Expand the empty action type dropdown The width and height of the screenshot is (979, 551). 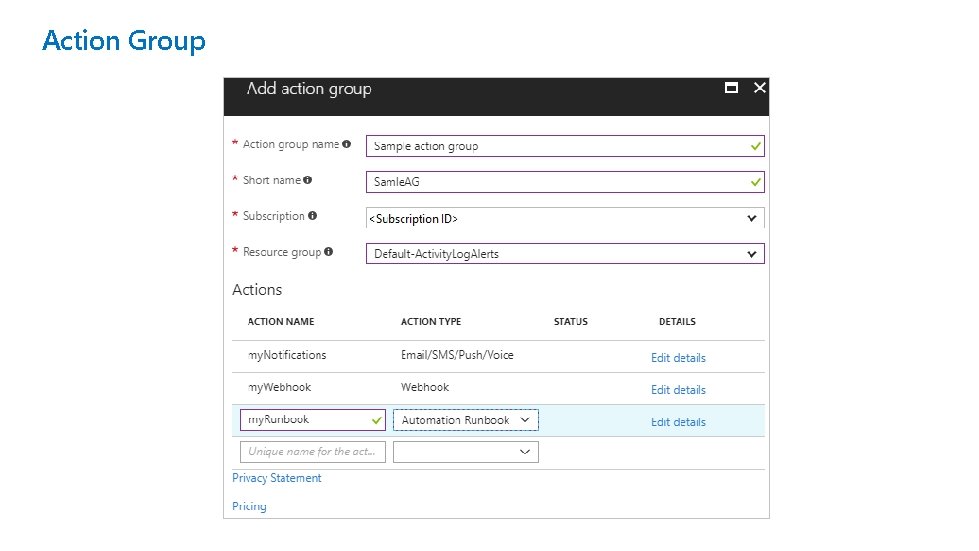pyautogui.click(x=525, y=452)
